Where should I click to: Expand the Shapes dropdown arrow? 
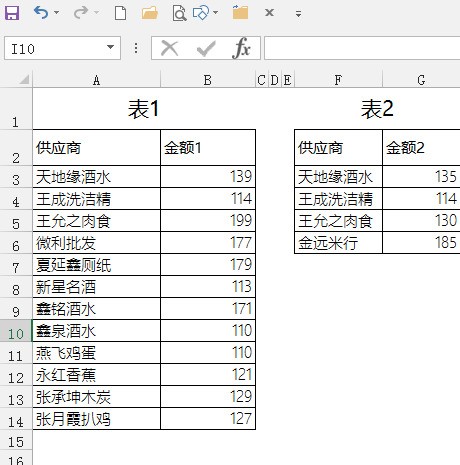tap(216, 13)
